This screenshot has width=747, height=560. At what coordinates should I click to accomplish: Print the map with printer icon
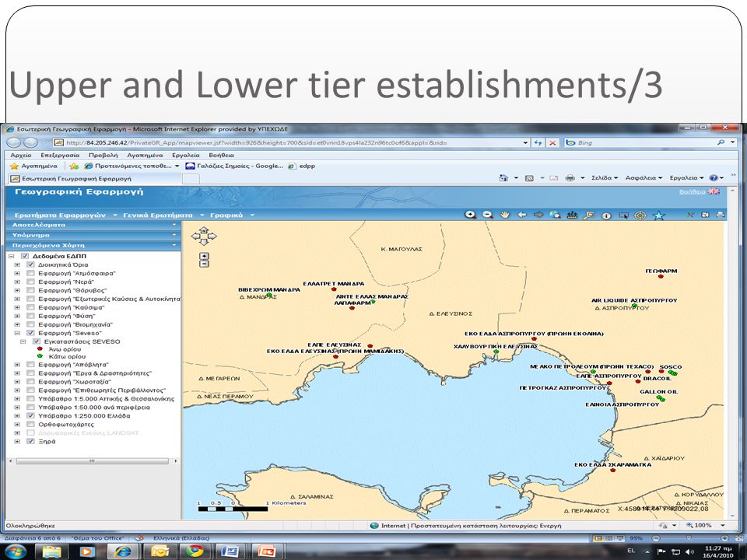(x=721, y=215)
